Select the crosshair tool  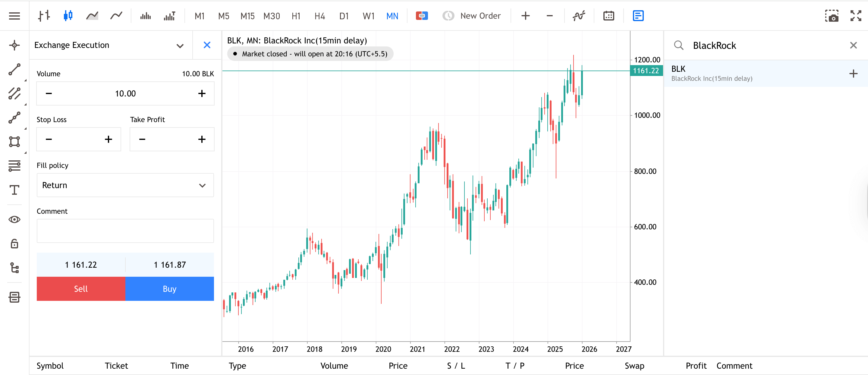14,45
